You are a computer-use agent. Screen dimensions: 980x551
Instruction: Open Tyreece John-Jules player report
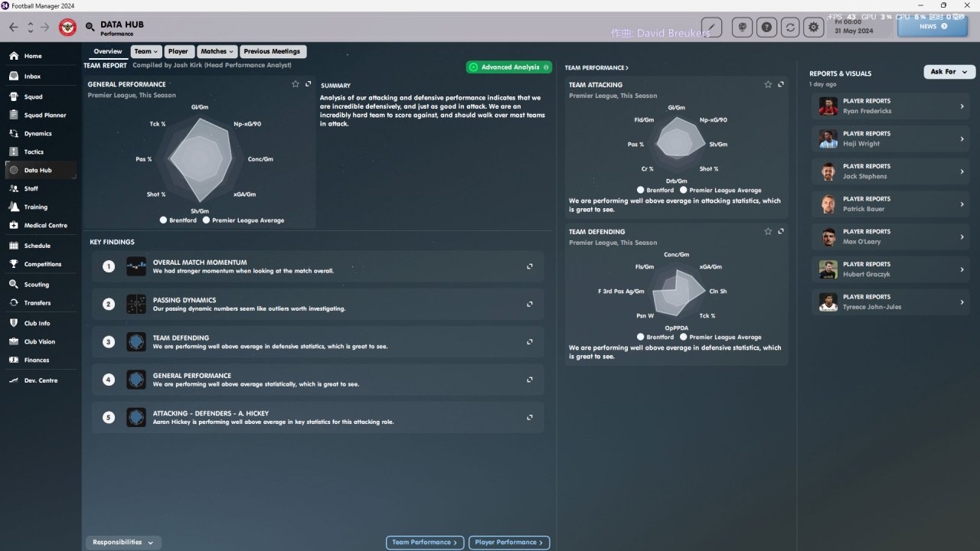(890, 302)
